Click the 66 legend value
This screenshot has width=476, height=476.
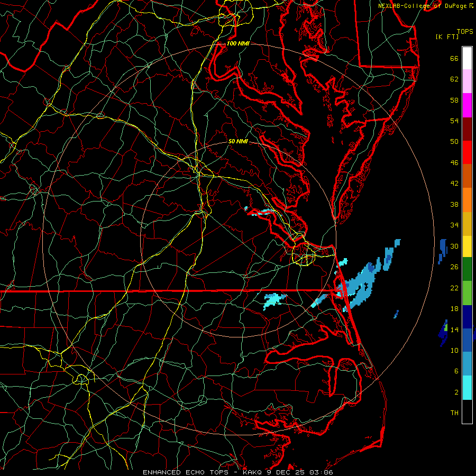454,59
